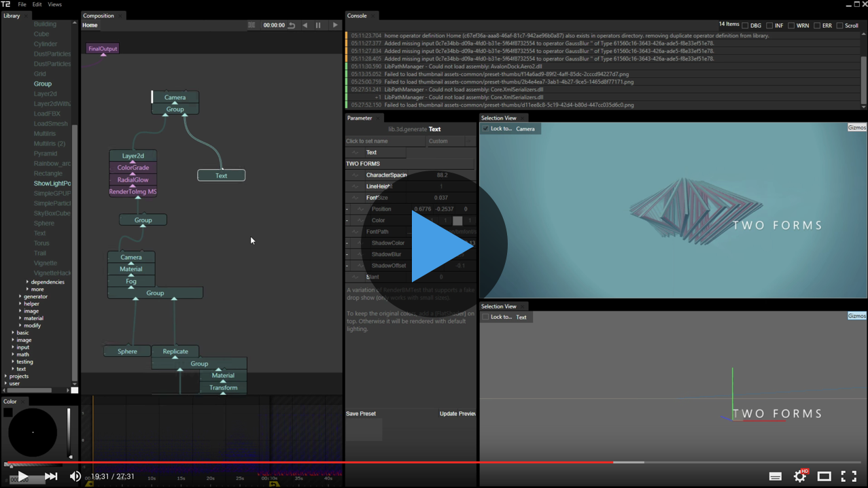Seek on the red video progress bar
The width and height of the screenshot is (868, 488).
[x=434, y=462]
